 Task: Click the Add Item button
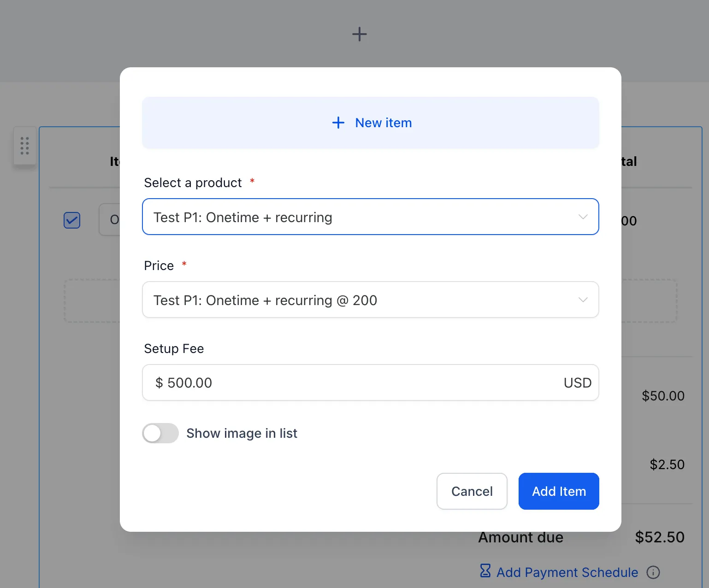pos(559,491)
